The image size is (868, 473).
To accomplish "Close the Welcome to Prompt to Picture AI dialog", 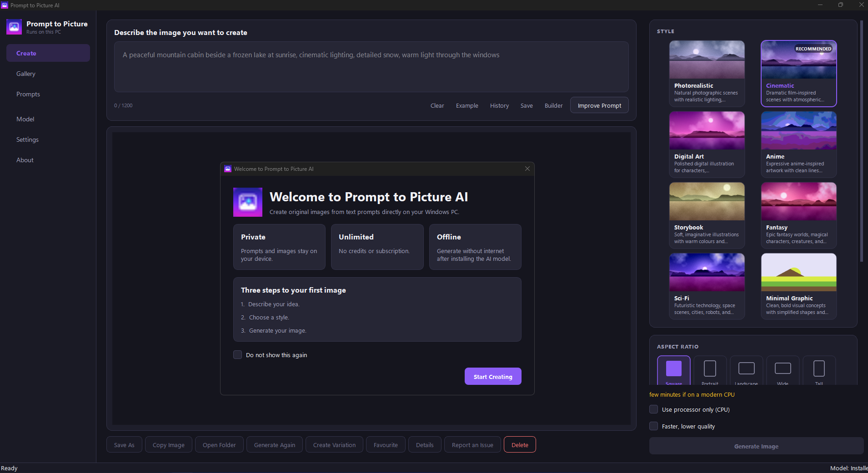I will tap(527, 169).
